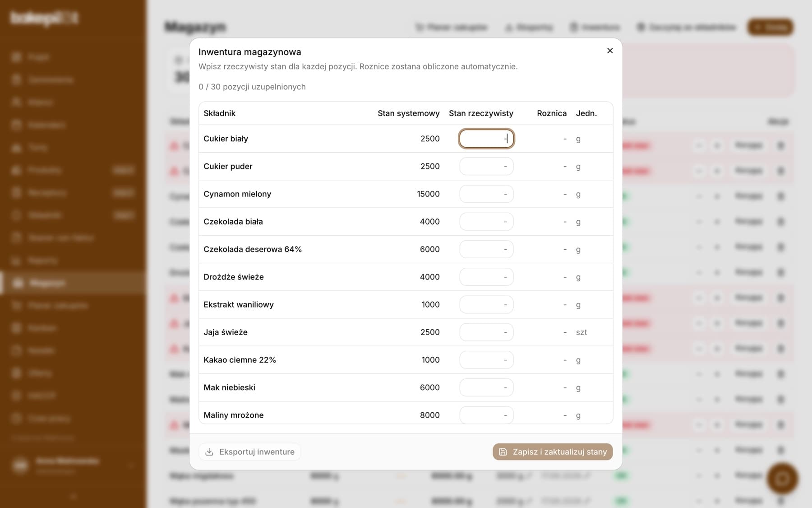812x508 pixels.
Task: Click the Stan systemowy column header
Action: click(x=409, y=113)
